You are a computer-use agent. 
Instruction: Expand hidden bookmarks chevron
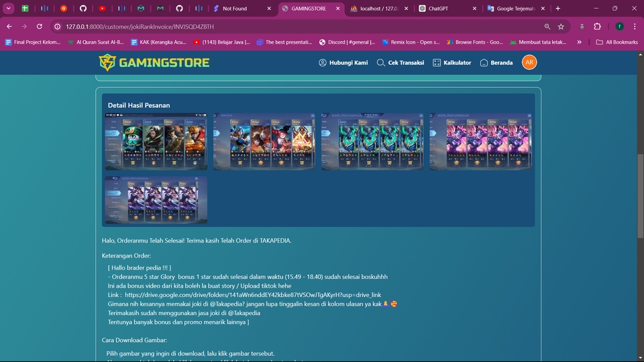click(579, 42)
